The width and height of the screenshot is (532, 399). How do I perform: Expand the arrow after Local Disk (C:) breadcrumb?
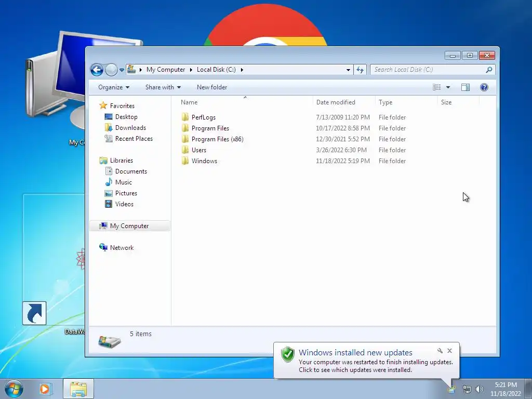[x=242, y=70]
